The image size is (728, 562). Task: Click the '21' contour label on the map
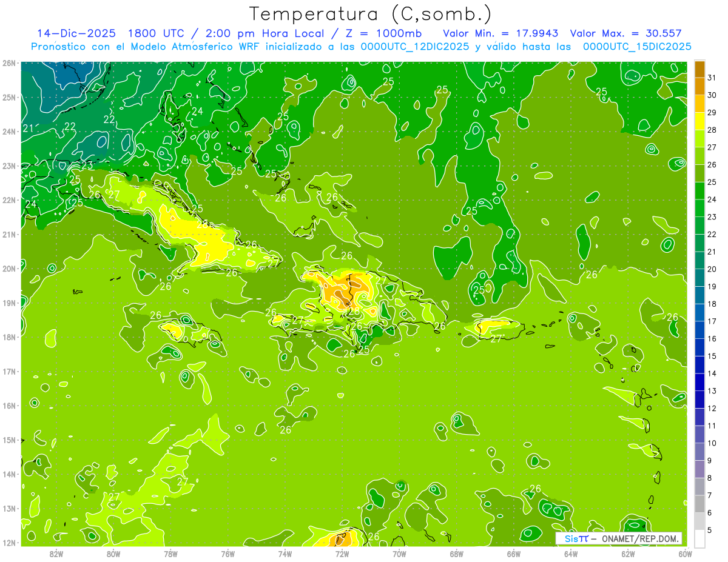click(29, 128)
